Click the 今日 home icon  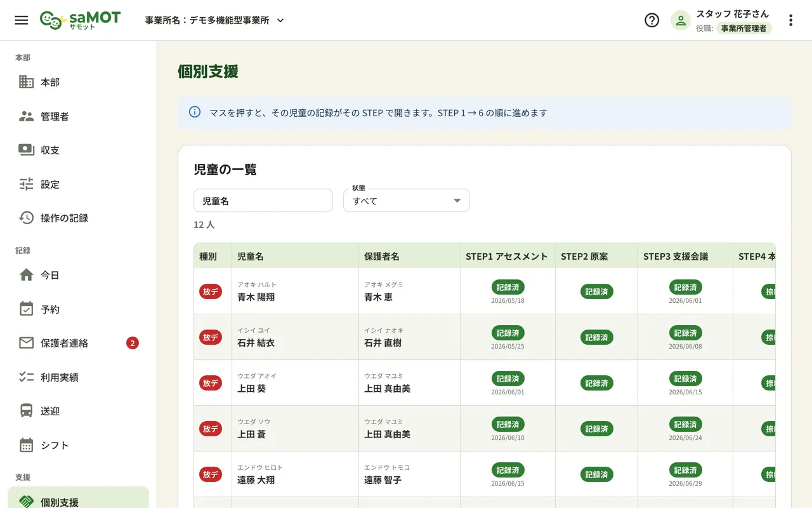(x=26, y=275)
